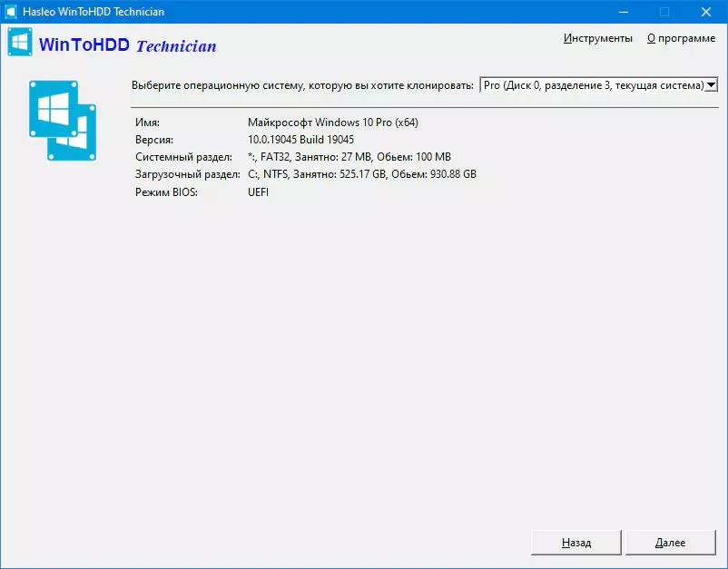This screenshot has width=728, height=569.
Task: Click the 'Версия:' label
Action: [x=154, y=140]
